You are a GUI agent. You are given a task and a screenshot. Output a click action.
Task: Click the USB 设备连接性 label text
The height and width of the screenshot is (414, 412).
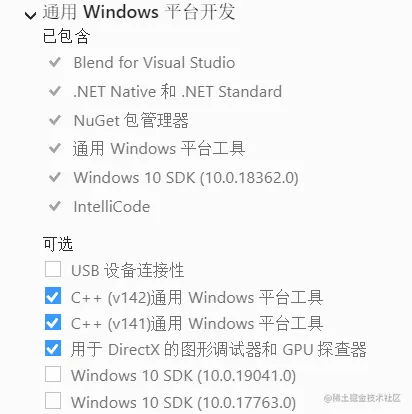[x=128, y=270]
